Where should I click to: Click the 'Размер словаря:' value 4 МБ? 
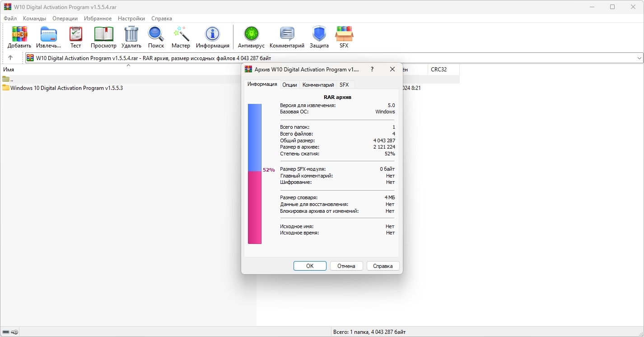point(390,198)
